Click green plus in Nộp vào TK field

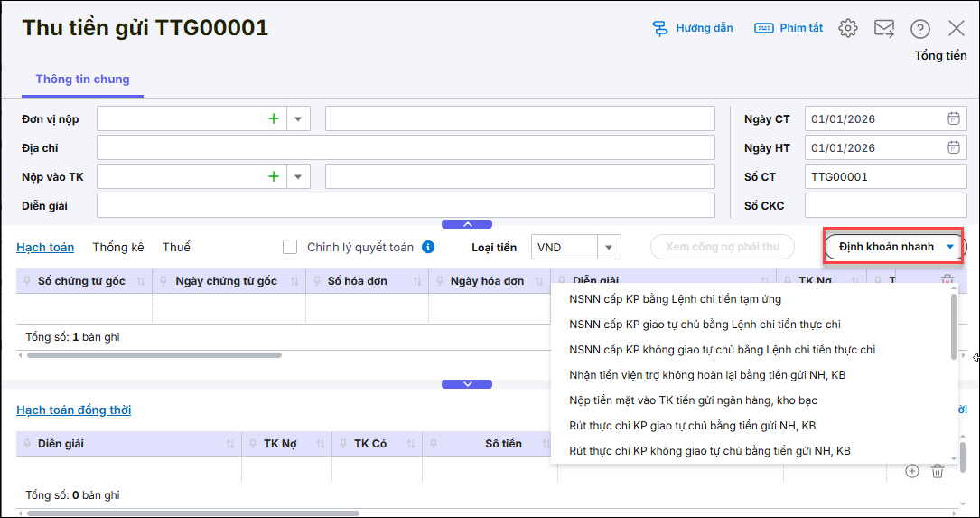(274, 176)
